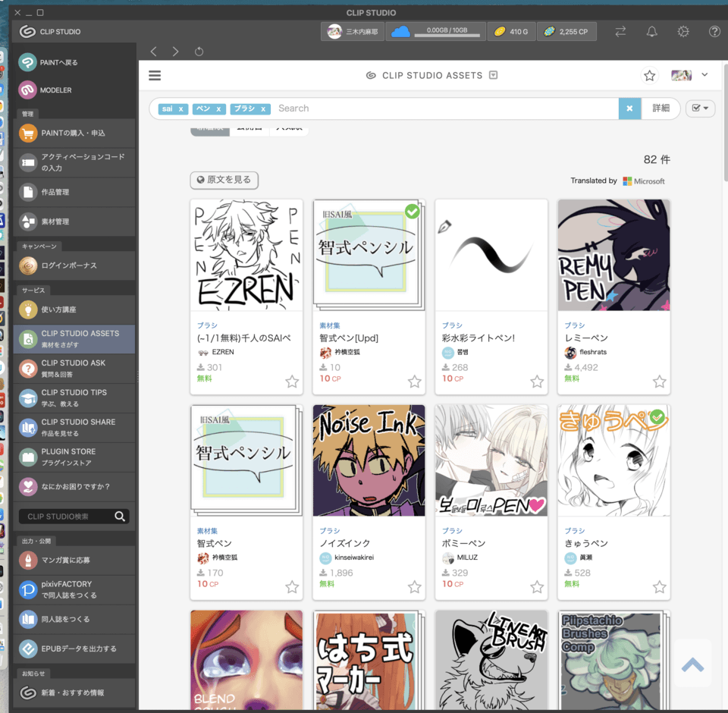
Task: Open the help question mark icon
Action: 714,32
